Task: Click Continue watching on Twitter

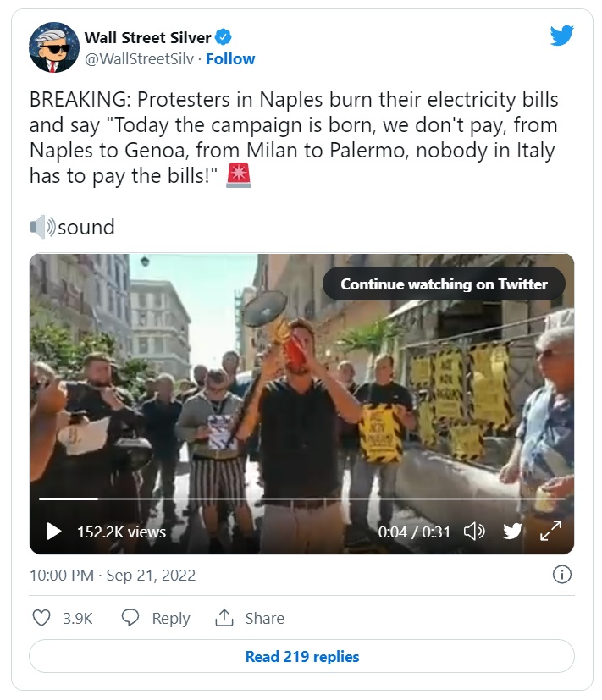Action: pos(444,284)
